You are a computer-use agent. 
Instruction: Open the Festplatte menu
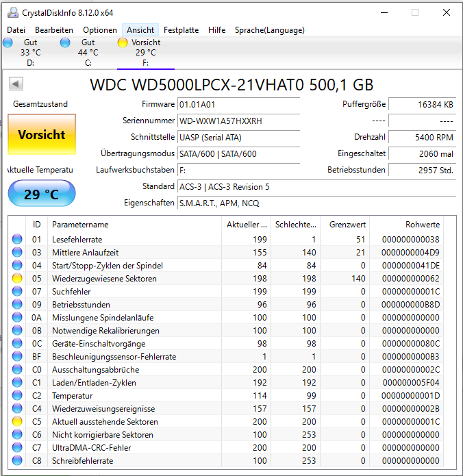tap(181, 30)
